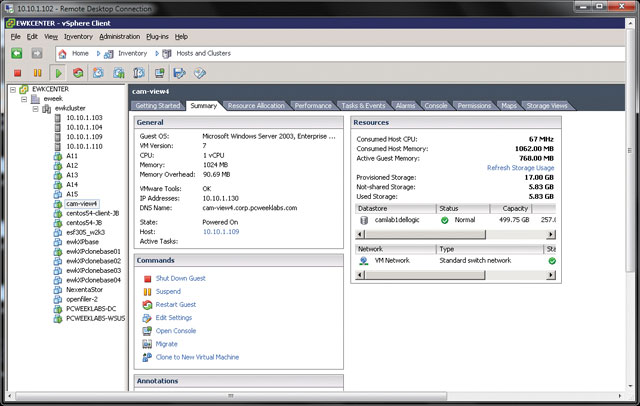Viewport: 640px width, 406px height.
Task: Click the Capacity column header
Action: point(511,209)
